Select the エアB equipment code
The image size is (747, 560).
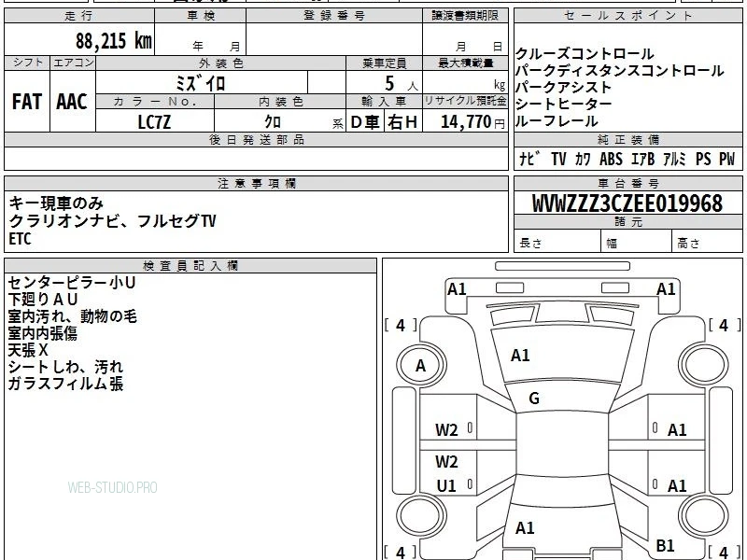[642, 159]
